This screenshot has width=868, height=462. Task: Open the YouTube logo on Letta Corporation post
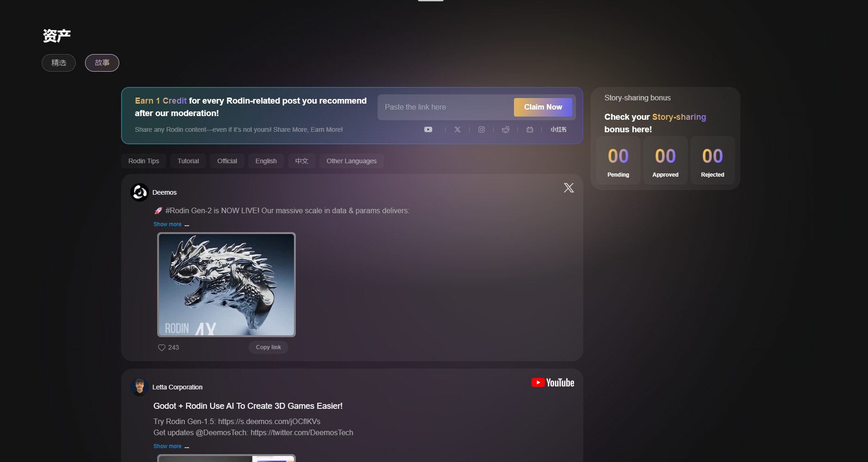pyautogui.click(x=552, y=383)
